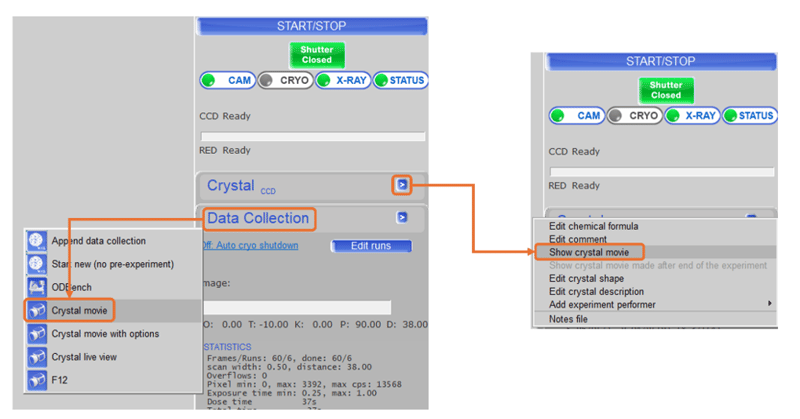Select Crystal movie with options
Screen dimensions: 800x419
point(113,334)
